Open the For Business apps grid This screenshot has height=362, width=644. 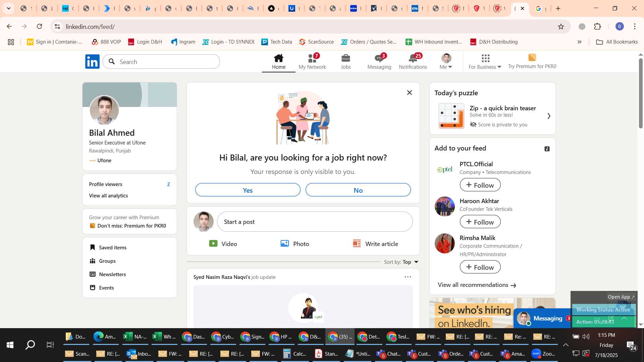[485, 62]
